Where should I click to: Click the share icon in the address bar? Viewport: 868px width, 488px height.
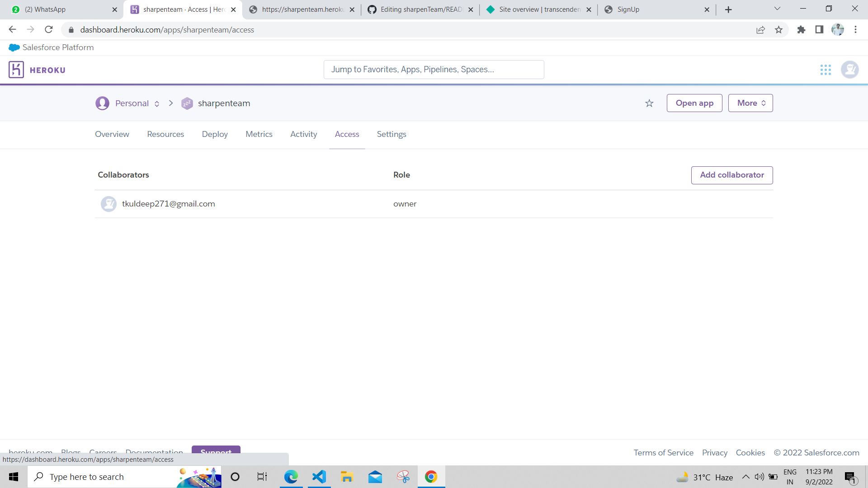coord(761,29)
